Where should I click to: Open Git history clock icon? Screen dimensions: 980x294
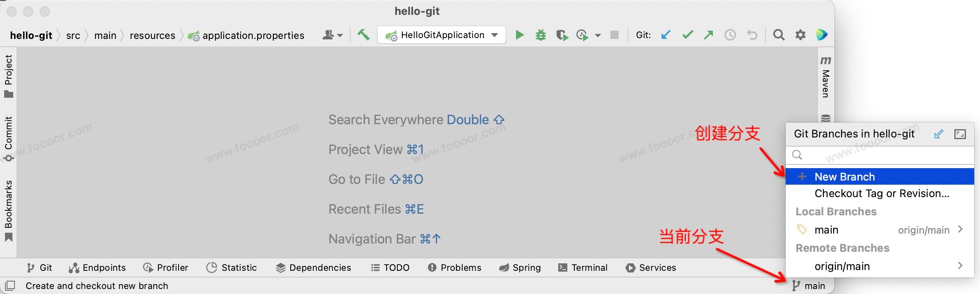tap(730, 35)
